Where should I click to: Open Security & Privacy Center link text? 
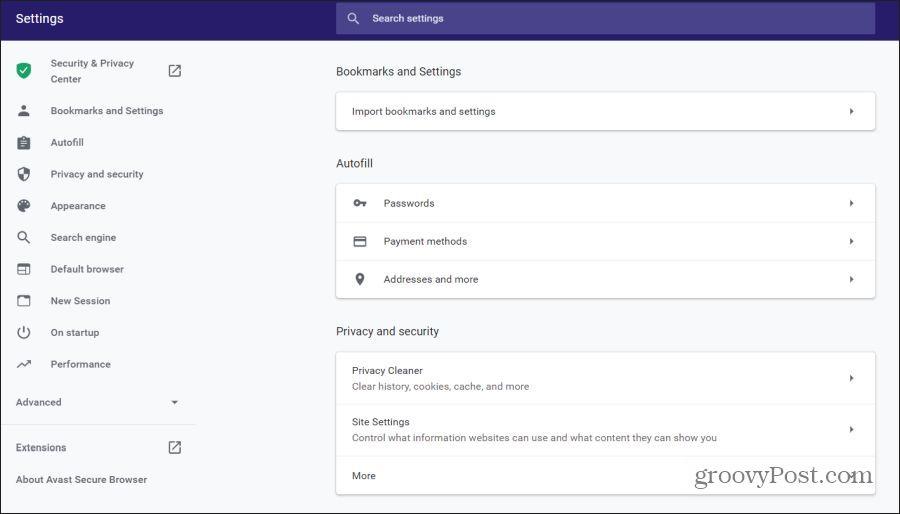(92, 71)
